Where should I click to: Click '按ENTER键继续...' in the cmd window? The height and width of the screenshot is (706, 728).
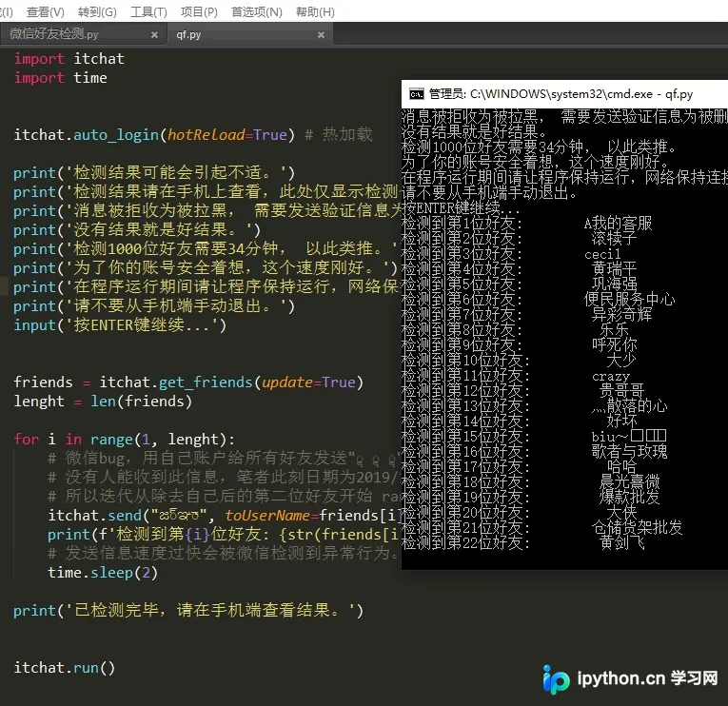461,208
